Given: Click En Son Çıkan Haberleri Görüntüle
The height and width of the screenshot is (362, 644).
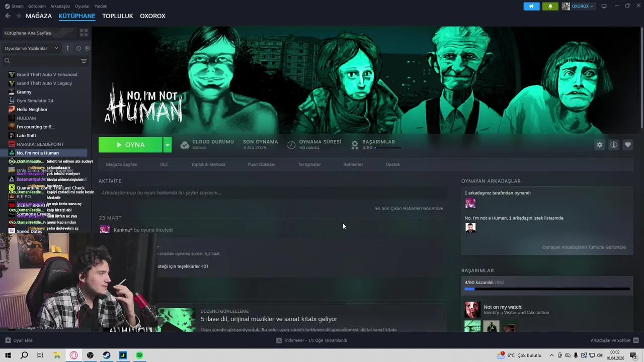Looking at the screenshot, I should (x=409, y=208).
